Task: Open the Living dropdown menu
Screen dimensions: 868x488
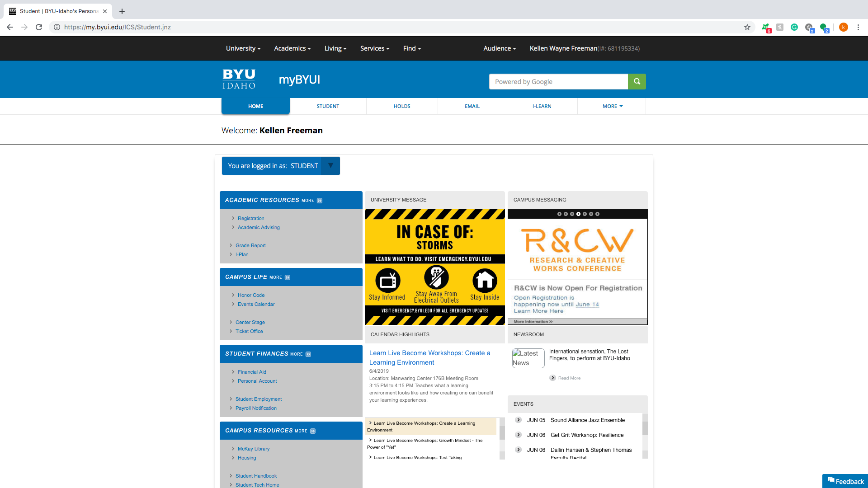Action: pos(335,48)
